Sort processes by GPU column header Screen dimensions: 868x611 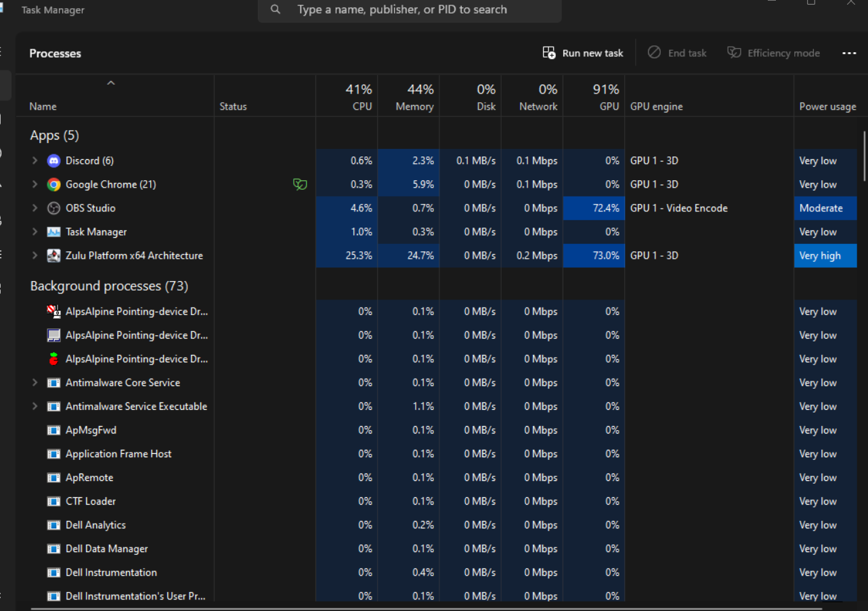pos(594,96)
